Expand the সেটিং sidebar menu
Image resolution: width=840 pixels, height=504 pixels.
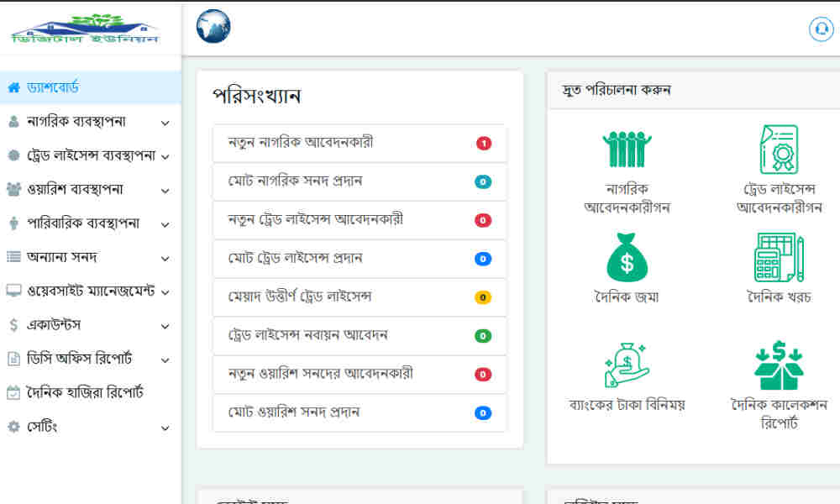pos(88,428)
